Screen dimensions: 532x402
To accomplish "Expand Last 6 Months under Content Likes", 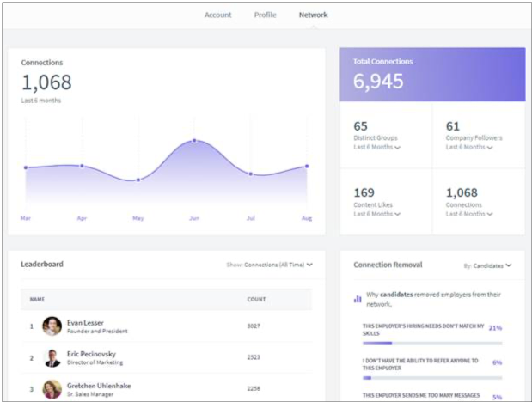I will [377, 214].
